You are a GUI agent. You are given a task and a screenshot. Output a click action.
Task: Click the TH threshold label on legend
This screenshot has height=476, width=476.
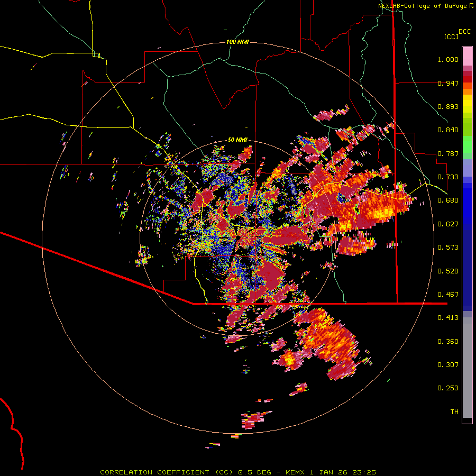454,412
